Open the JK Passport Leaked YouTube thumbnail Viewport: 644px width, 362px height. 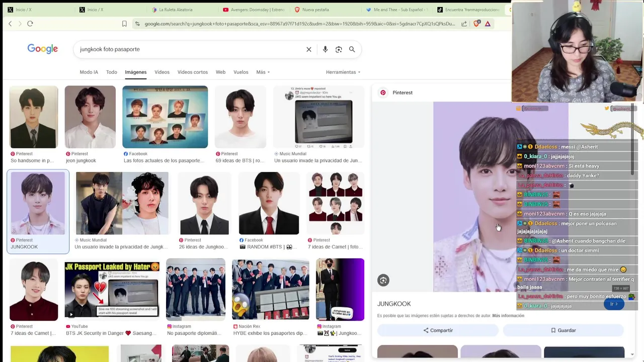pyautogui.click(x=112, y=290)
